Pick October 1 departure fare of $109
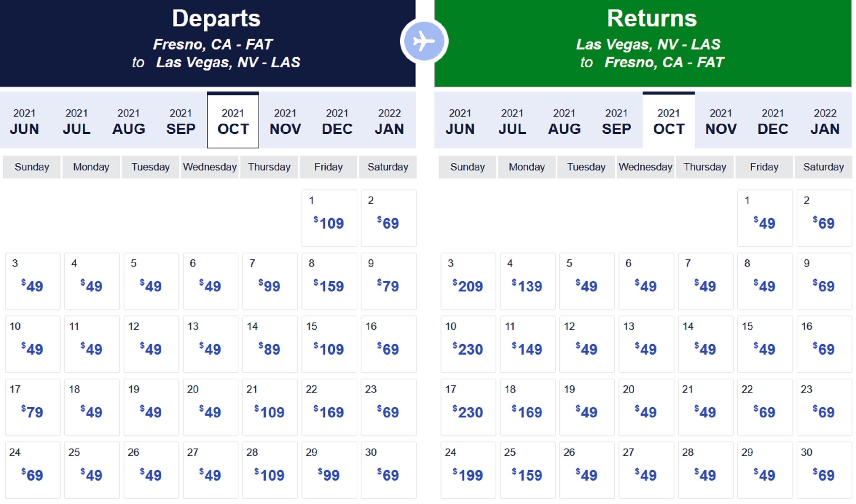856x504 pixels. (329, 218)
